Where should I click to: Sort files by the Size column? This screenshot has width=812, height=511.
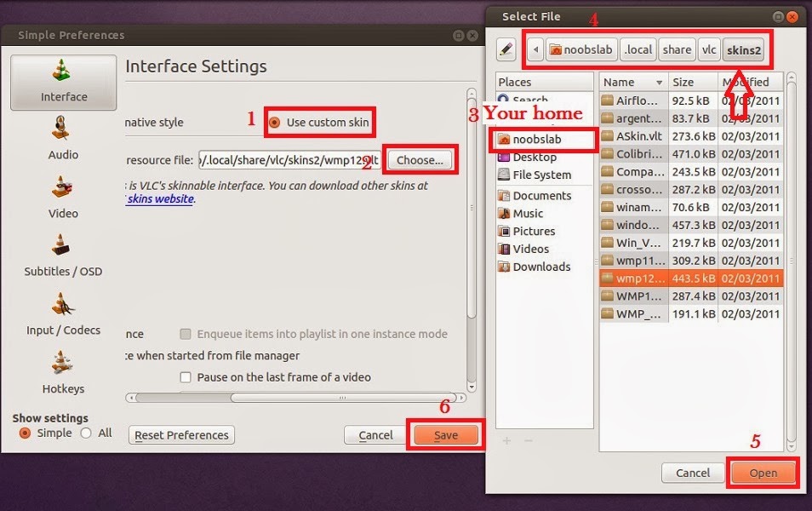[693, 82]
